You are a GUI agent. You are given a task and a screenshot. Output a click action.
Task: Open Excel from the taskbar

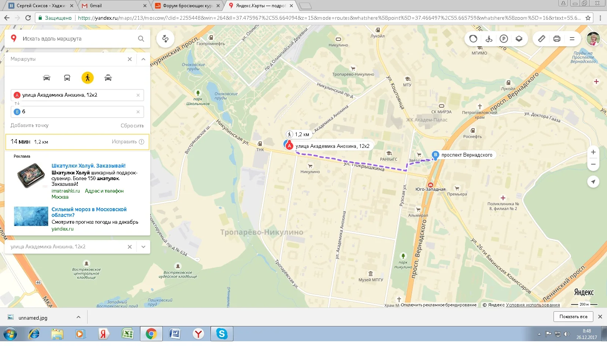pyautogui.click(x=127, y=334)
